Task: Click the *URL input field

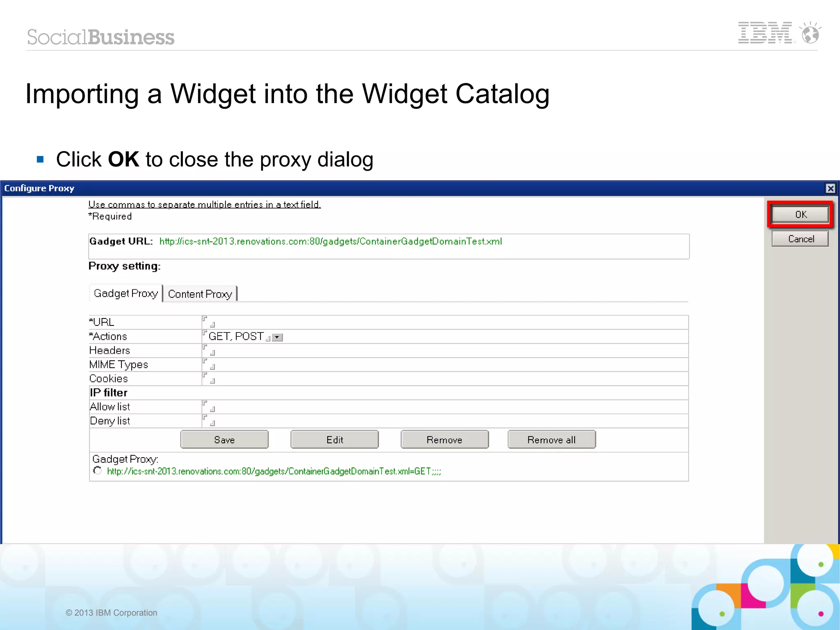Action: click(x=445, y=322)
